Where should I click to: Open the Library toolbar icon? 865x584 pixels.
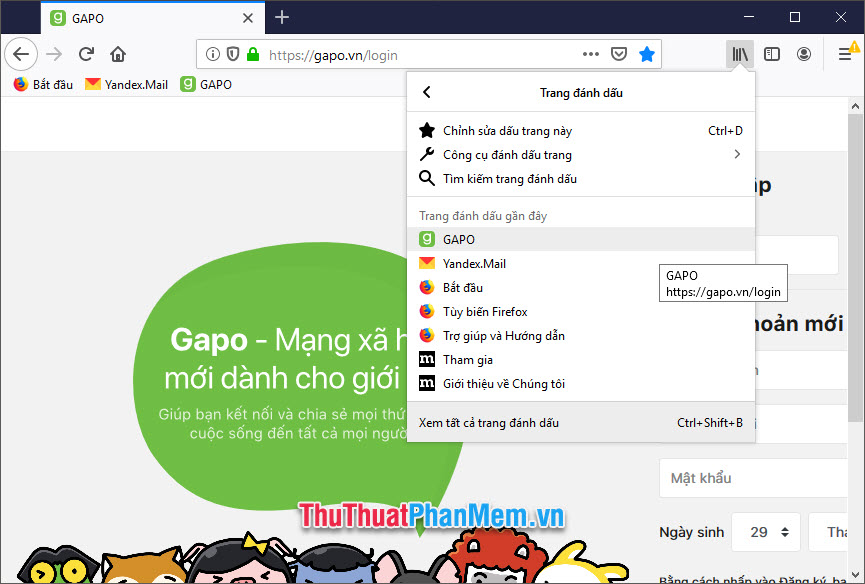click(x=739, y=54)
